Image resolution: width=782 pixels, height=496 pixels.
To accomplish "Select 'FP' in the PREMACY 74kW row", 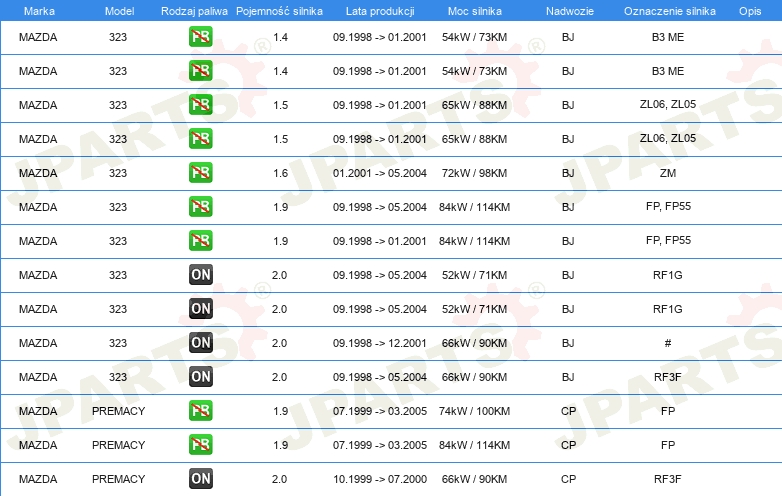I will click(668, 411).
